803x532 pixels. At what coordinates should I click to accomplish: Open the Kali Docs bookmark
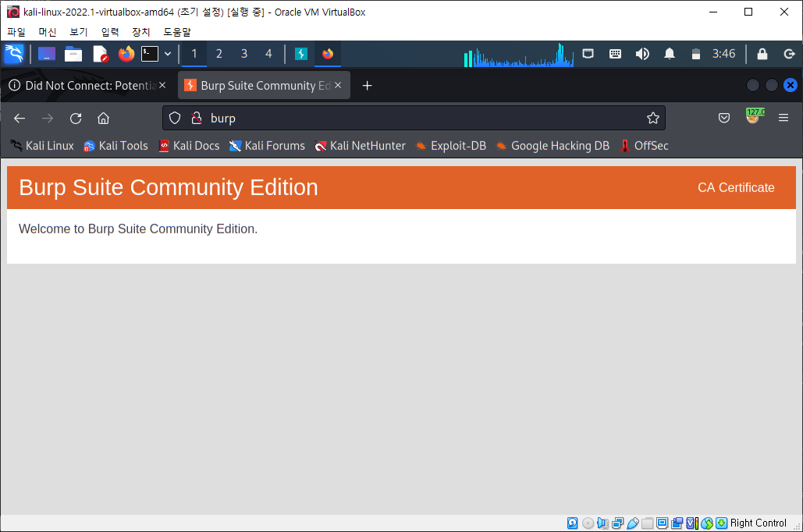click(189, 146)
